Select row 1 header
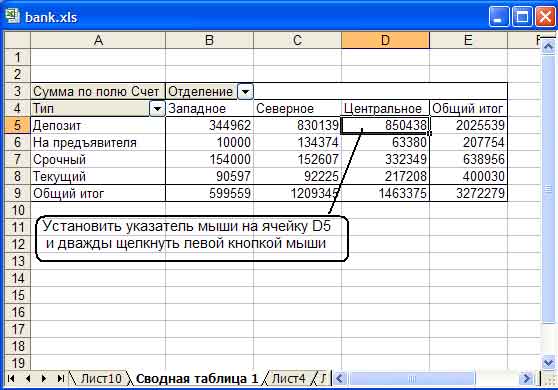558x390 pixels. click(x=17, y=57)
